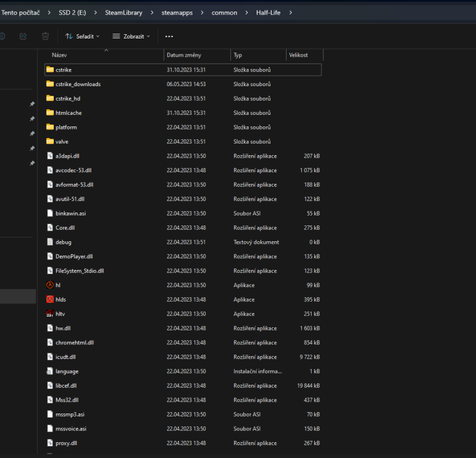476x458 pixels.
Task: Select the mssmp3.asi file icon
Action: click(50, 414)
